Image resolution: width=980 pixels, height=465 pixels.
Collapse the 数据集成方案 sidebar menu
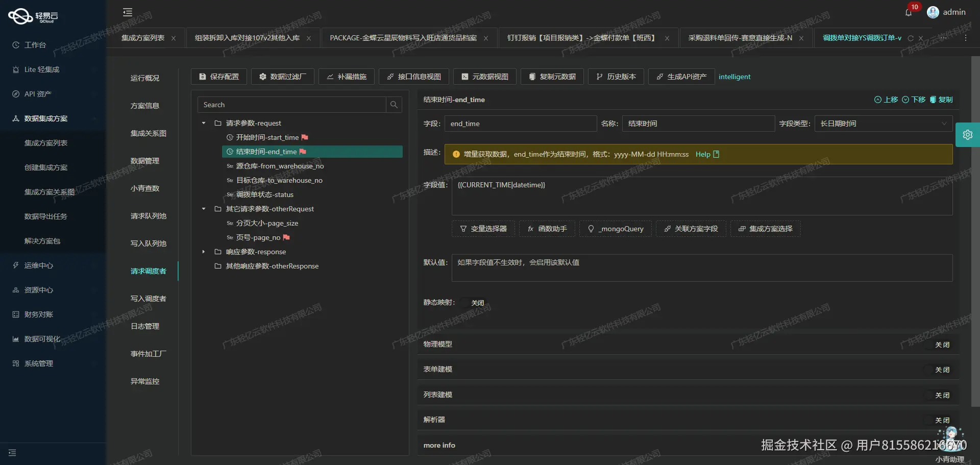point(53,118)
